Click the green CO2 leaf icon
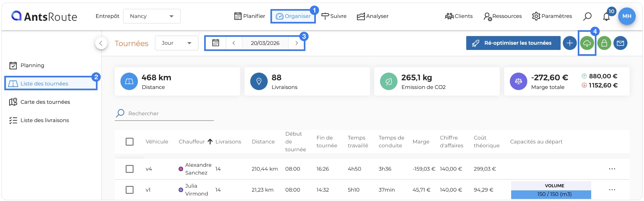Viewport: 644px width, 201px height. point(389,81)
